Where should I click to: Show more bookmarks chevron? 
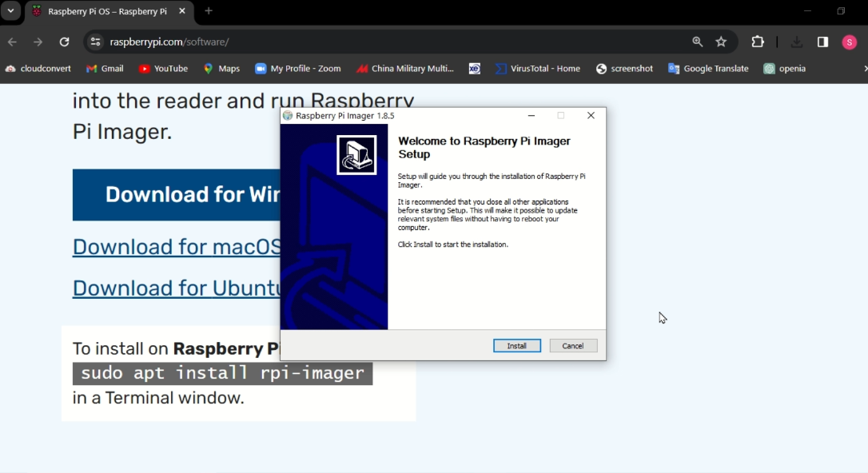coord(865,69)
